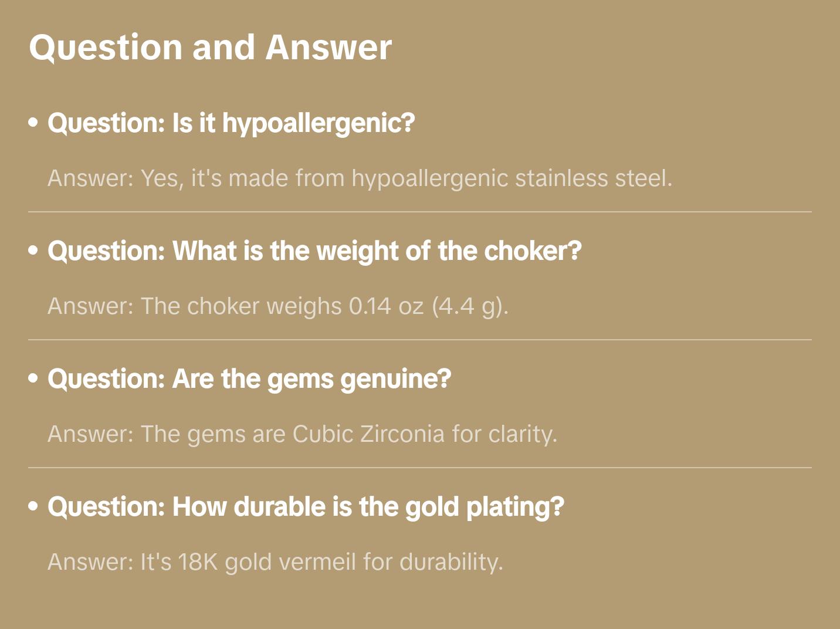Image resolution: width=840 pixels, height=629 pixels.
Task: Open the gold plating durability question
Action: (x=306, y=507)
